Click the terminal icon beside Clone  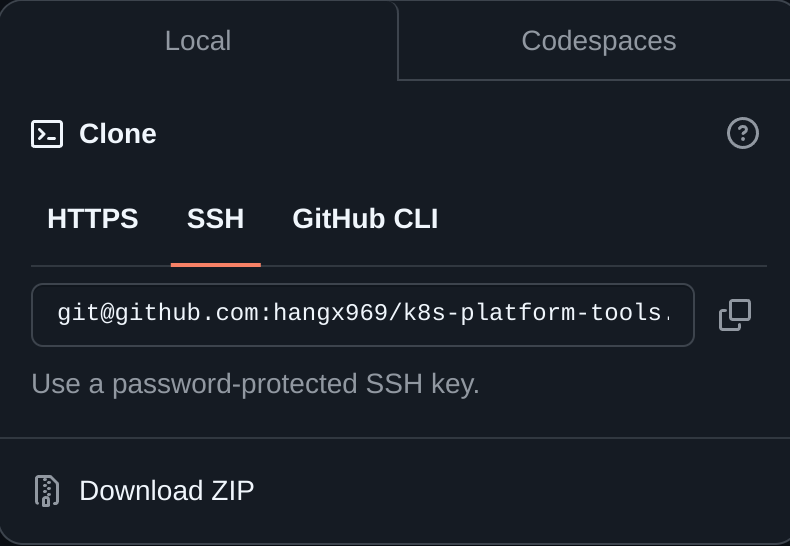[x=47, y=134]
